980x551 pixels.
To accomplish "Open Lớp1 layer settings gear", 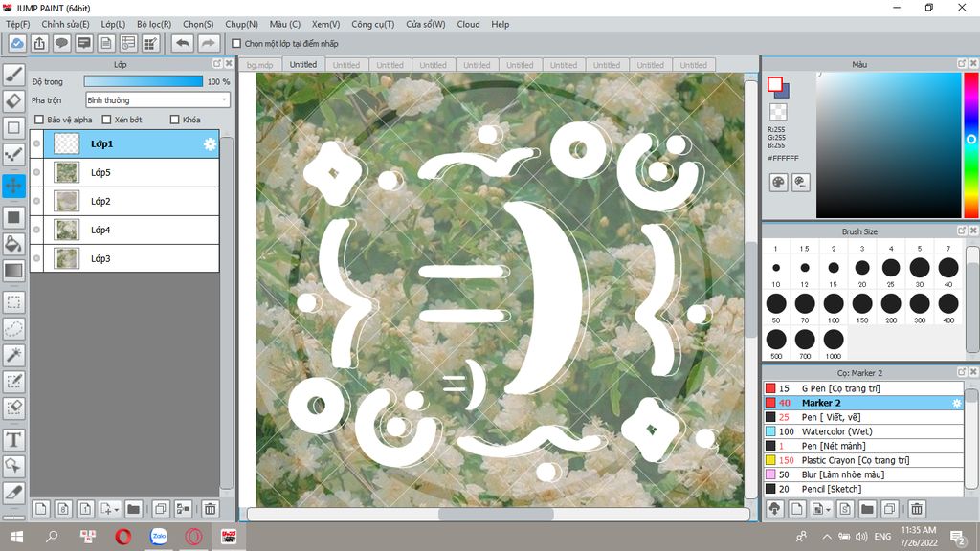I will (210, 144).
